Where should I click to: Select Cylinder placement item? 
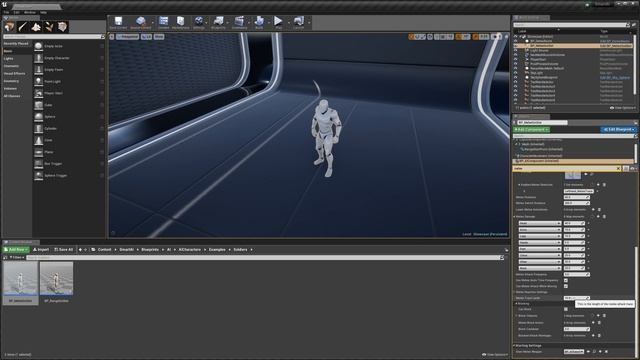69,129
